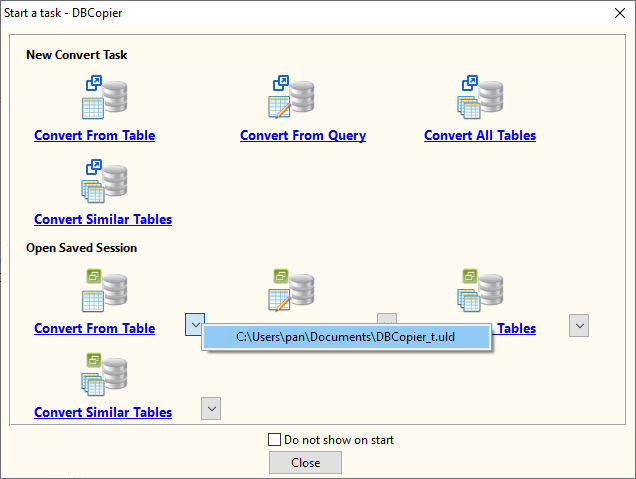Click the Convert All Tables icon under New Convert Task

(480, 97)
